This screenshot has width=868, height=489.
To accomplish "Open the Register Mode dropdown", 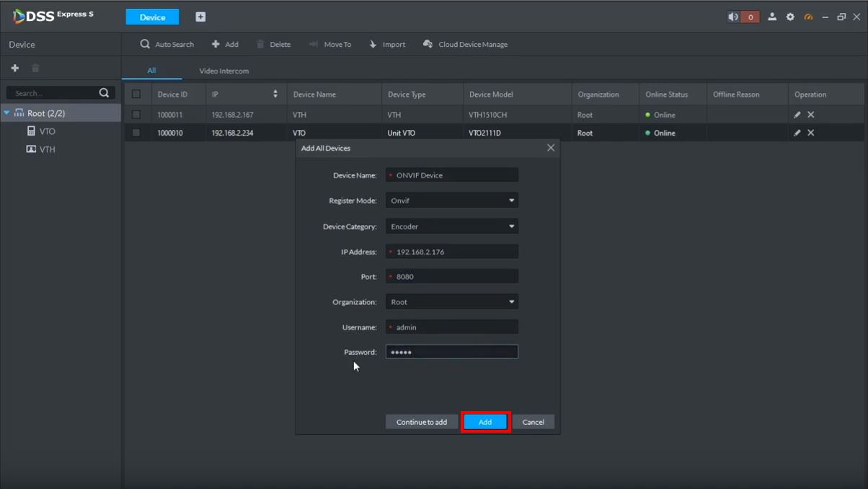I will point(451,201).
